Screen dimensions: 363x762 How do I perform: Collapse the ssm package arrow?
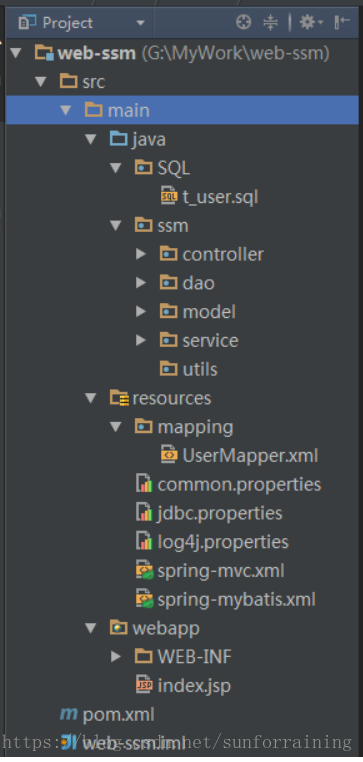116,225
